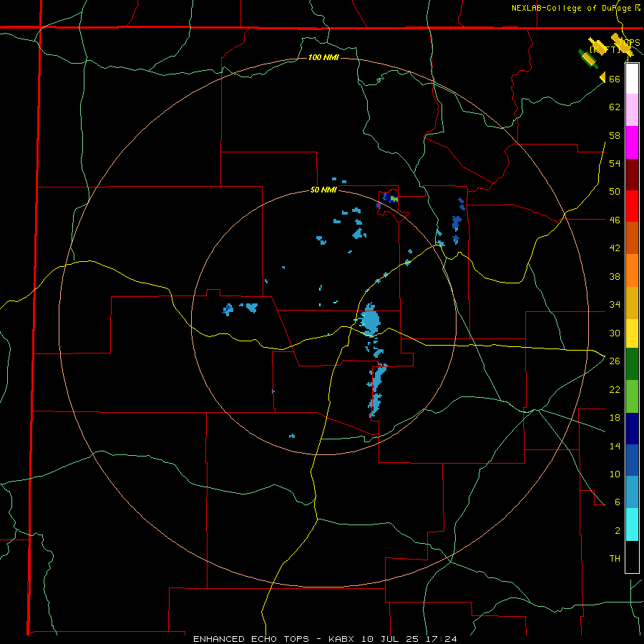
Task: Click the bright red legend swatch
Action: [632, 206]
